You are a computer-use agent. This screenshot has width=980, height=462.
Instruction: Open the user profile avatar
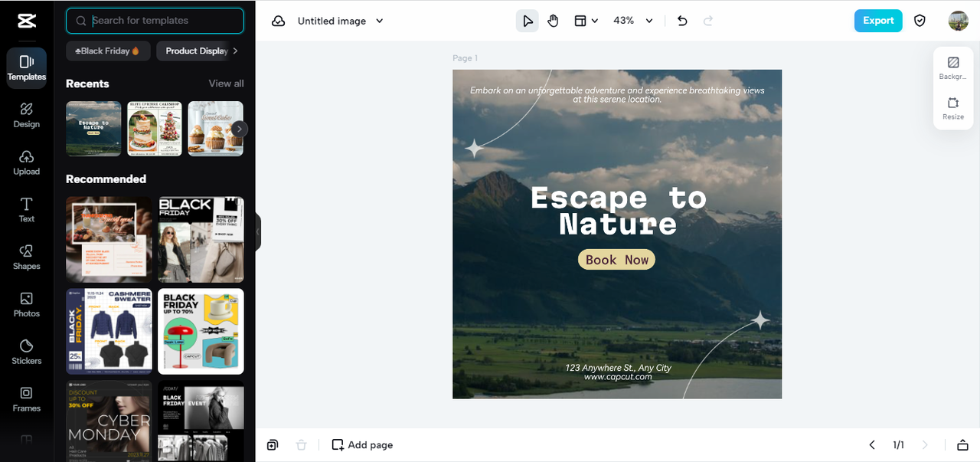coord(958,21)
